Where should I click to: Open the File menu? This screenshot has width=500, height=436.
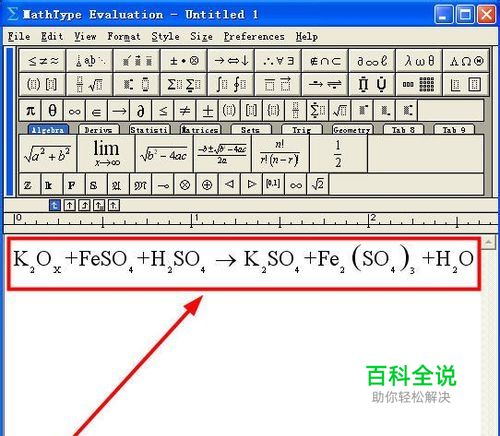pyautogui.click(x=19, y=36)
